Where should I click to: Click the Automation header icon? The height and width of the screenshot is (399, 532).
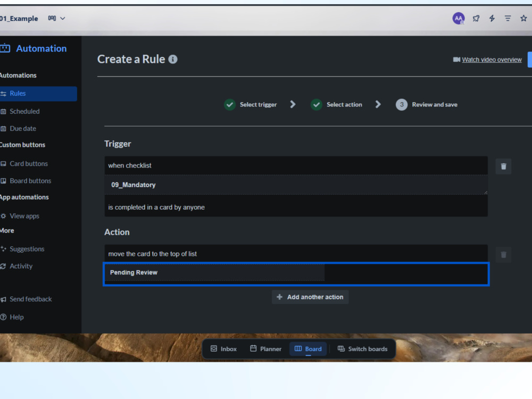(x=5, y=48)
